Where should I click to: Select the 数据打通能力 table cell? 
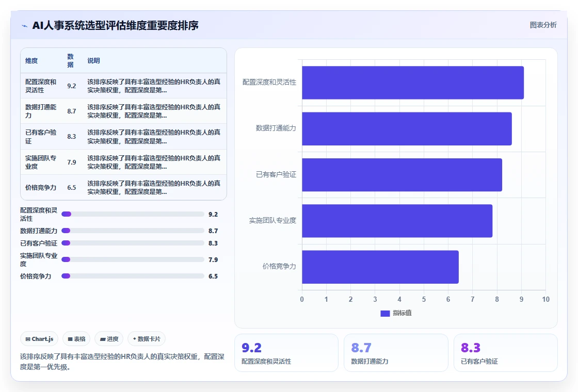[42, 111]
